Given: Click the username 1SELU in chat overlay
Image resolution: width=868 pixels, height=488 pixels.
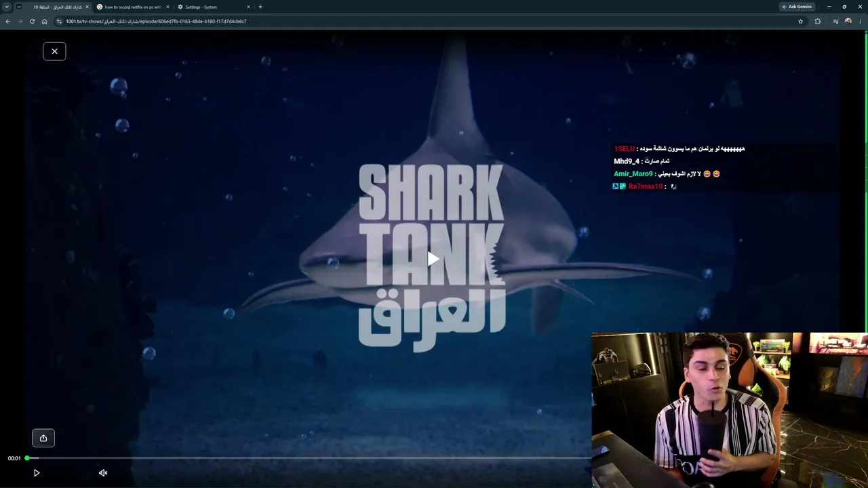Looking at the screenshot, I should click(625, 148).
